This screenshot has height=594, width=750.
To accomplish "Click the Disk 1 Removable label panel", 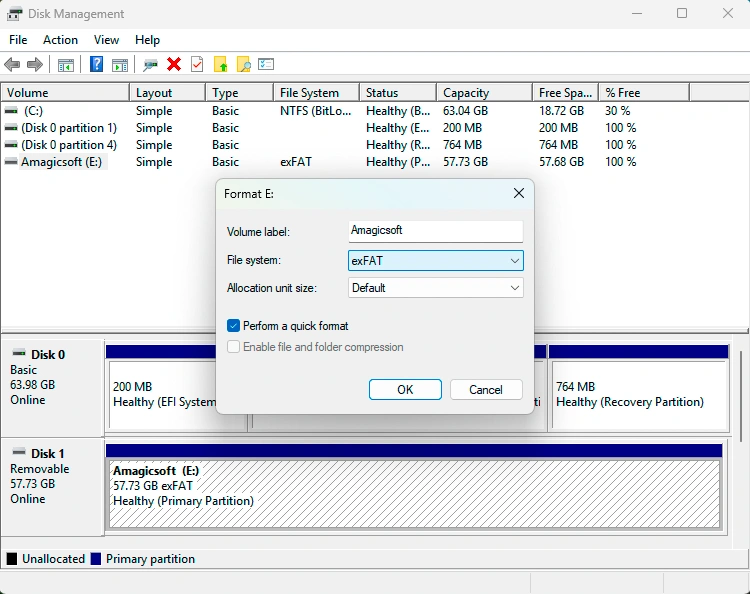I will [53, 486].
